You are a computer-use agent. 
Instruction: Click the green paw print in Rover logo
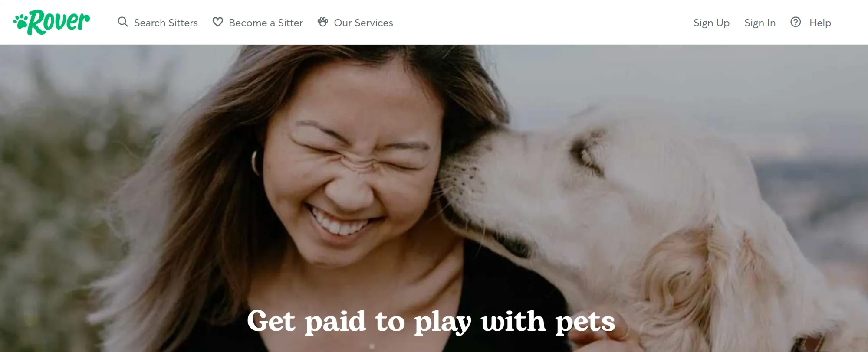click(20, 22)
